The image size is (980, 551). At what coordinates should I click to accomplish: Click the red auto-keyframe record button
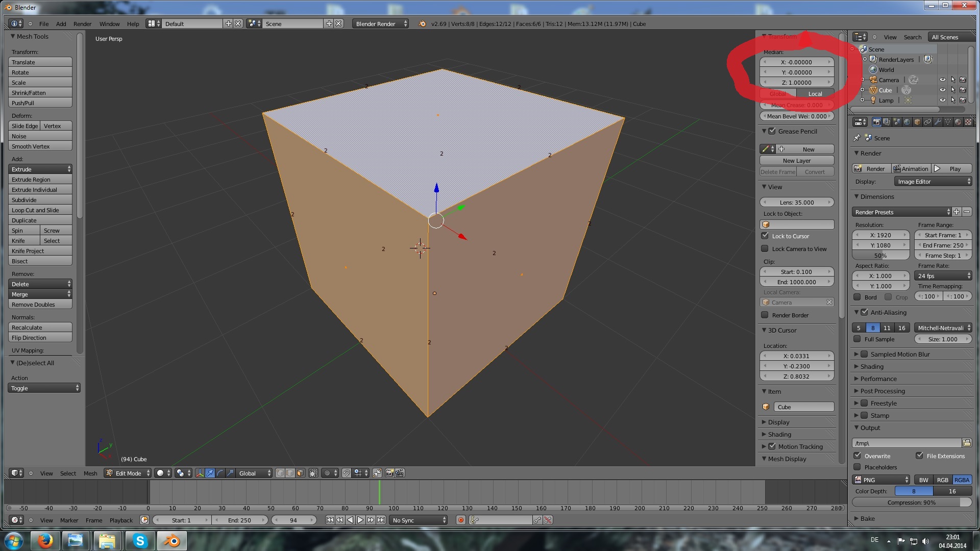[460, 520]
